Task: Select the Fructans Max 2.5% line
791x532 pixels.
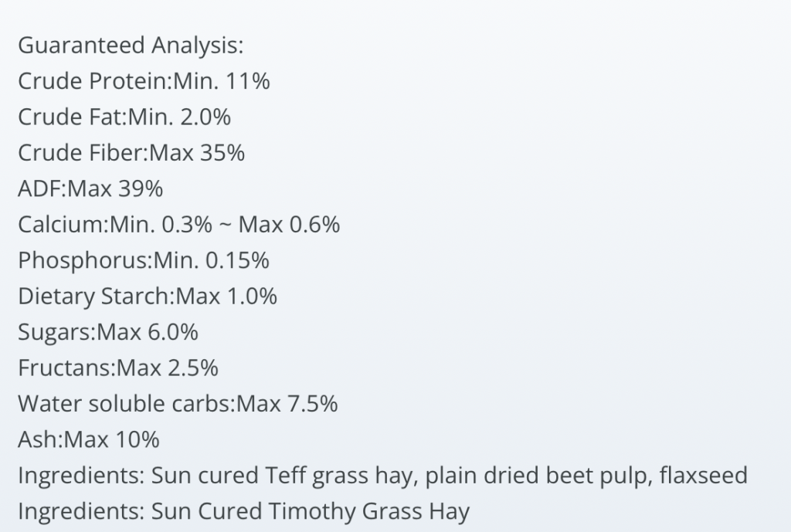Action: [x=118, y=368]
